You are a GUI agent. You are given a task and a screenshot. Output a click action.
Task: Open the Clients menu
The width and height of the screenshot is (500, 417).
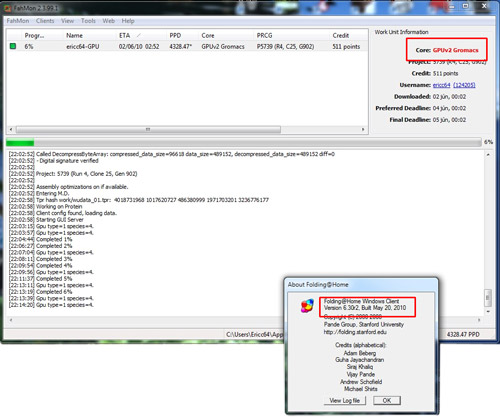tap(45, 21)
